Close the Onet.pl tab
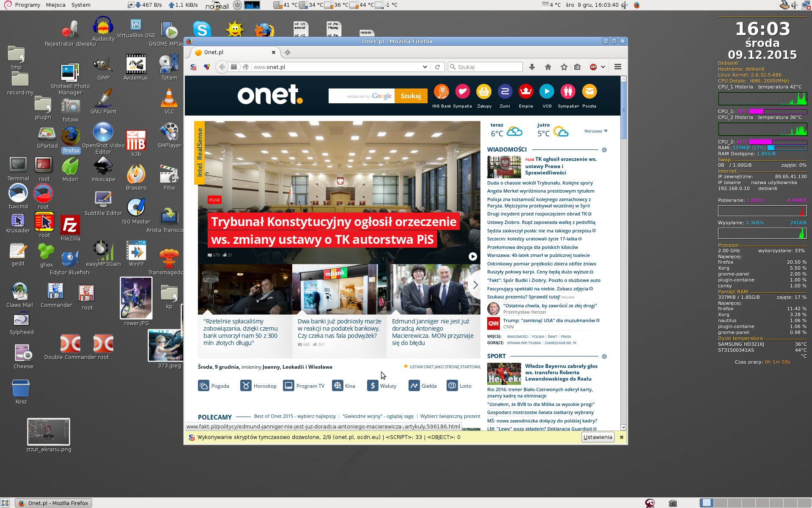The height and width of the screenshot is (508, 812). 274,52
